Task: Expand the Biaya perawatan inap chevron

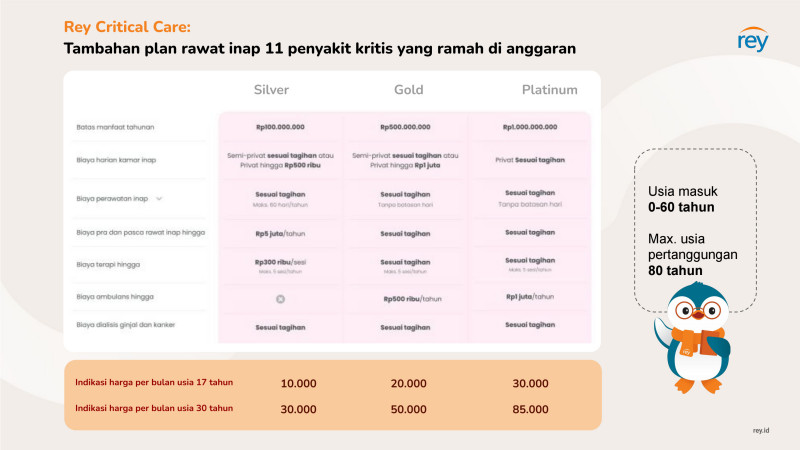Action: (159, 198)
